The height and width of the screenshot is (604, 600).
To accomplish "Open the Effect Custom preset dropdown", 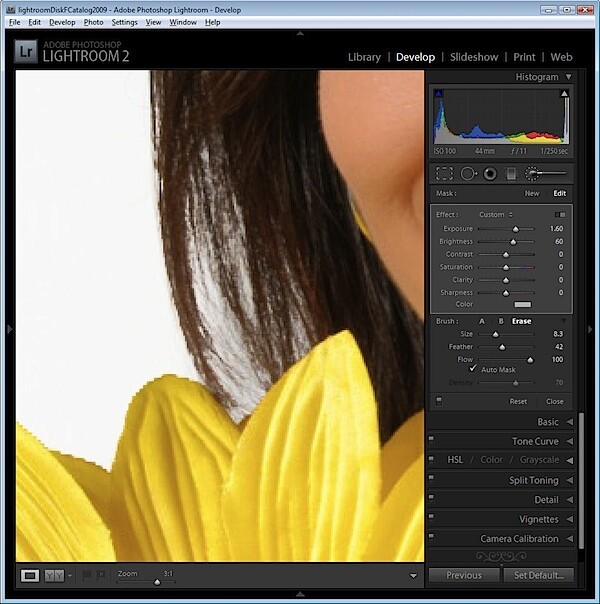I will coord(496,215).
